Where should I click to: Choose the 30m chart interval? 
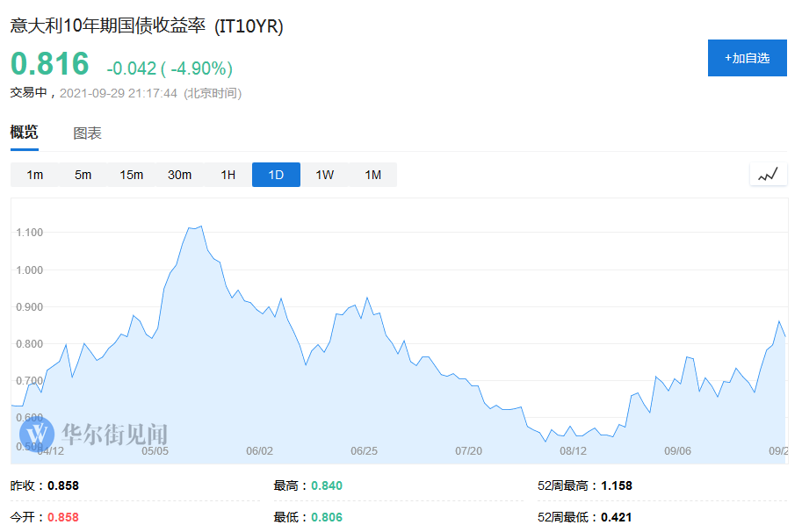(x=179, y=175)
